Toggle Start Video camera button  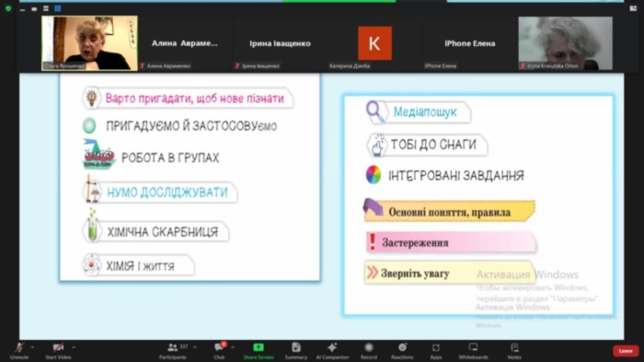click(58, 351)
